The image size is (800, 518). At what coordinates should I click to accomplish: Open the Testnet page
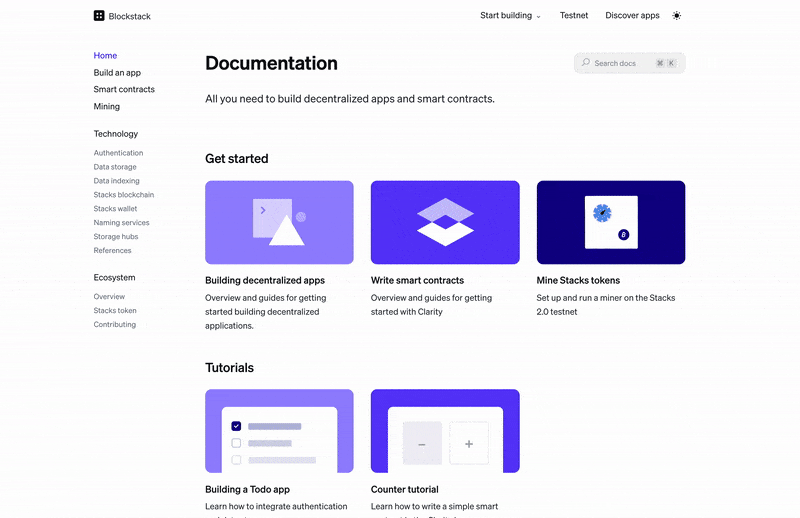574,16
